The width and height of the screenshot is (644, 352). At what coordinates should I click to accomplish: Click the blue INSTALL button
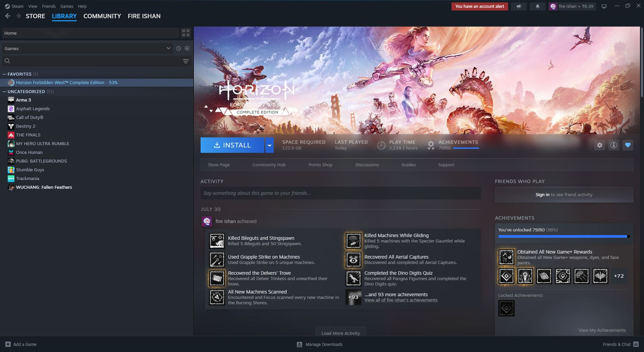[232, 145]
